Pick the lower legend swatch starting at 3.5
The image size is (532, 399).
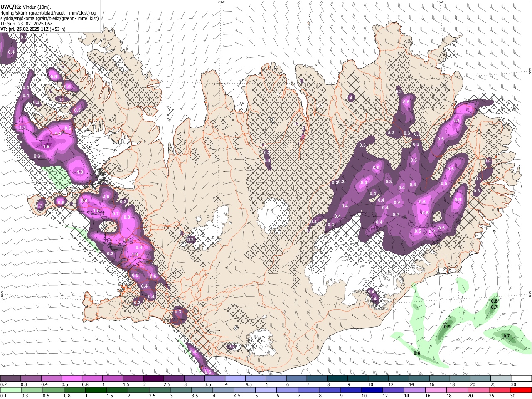(202, 390)
